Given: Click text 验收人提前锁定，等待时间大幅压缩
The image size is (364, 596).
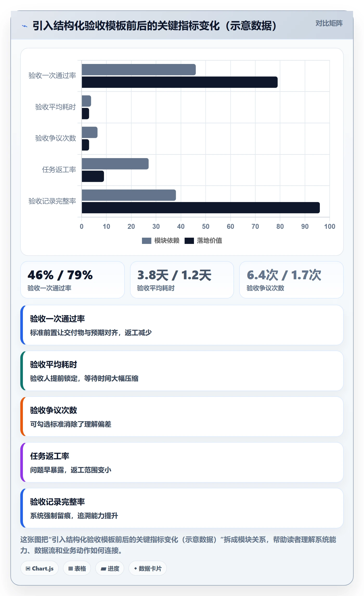Looking at the screenshot, I should (x=84, y=378).
